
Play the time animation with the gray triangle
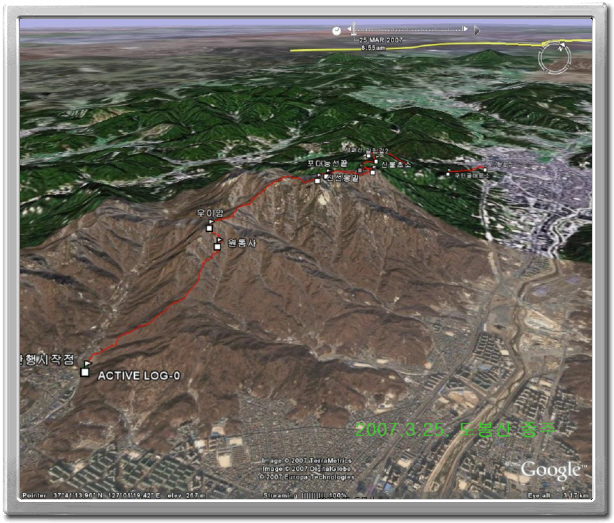tap(477, 30)
